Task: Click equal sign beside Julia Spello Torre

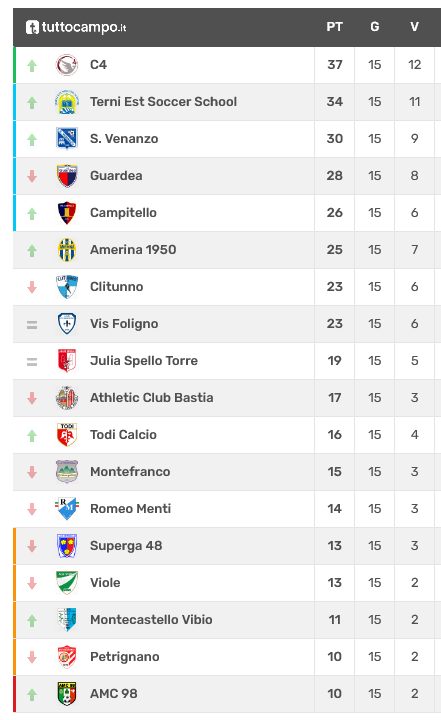Action: point(32,362)
